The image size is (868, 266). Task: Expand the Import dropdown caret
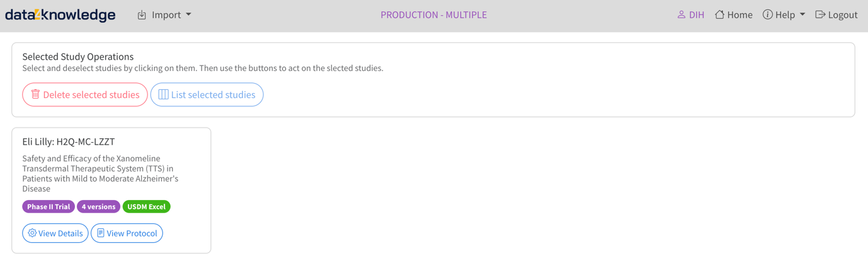click(x=188, y=15)
